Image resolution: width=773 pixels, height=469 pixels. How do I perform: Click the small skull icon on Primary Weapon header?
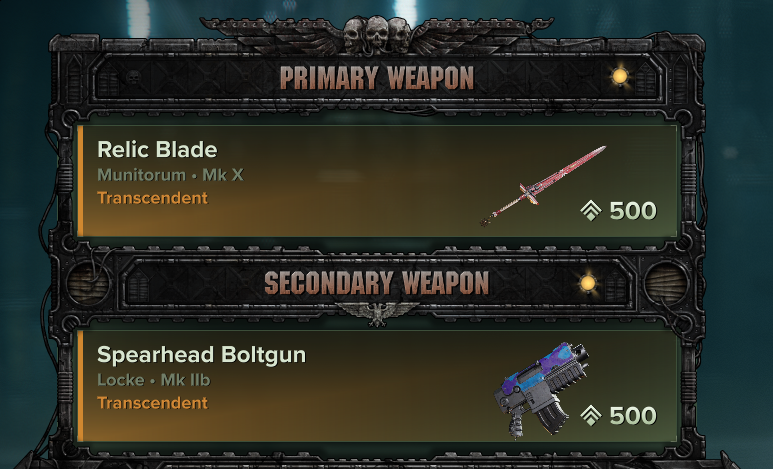(x=133, y=77)
